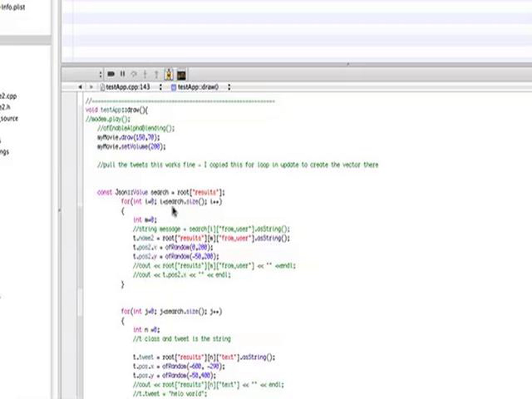The width and height of the screenshot is (532, 399).
Task: Click the commented-out .play() line
Action: click(x=108, y=119)
